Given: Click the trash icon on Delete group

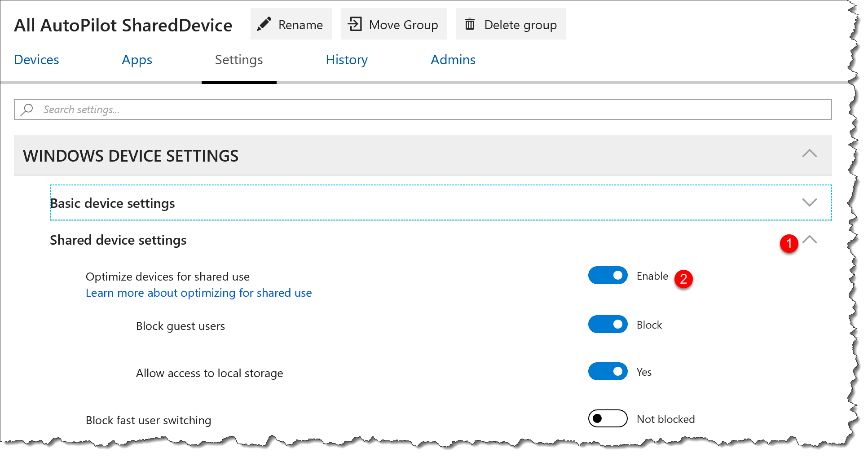Looking at the screenshot, I should (x=470, y=24).
